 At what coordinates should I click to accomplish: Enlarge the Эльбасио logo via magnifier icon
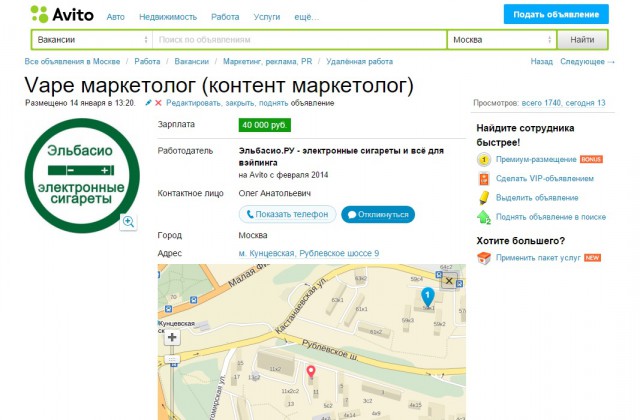[x=128, y=222]
